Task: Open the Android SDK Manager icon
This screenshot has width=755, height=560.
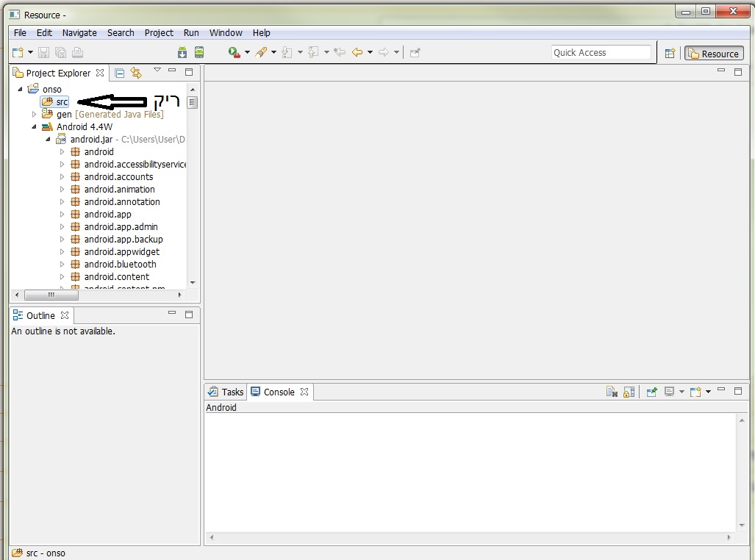Action: [182, 52]
